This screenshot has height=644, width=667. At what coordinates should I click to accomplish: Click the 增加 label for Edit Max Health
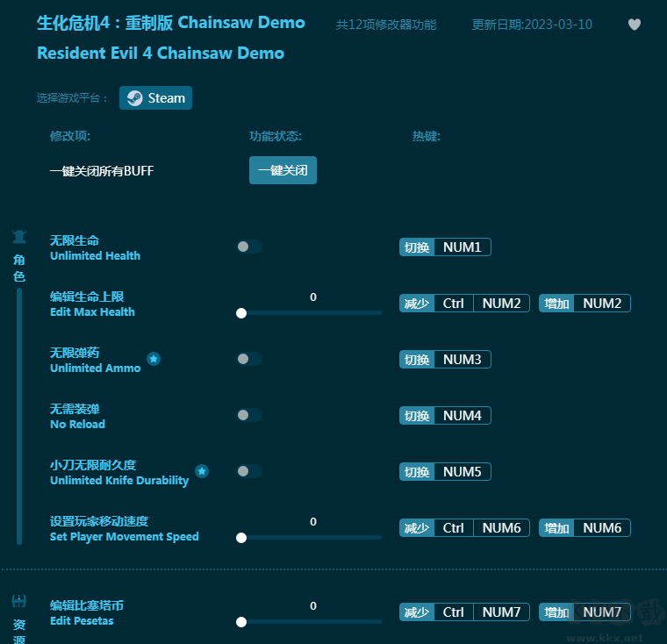pyautogui.click(x=556, y=304)
